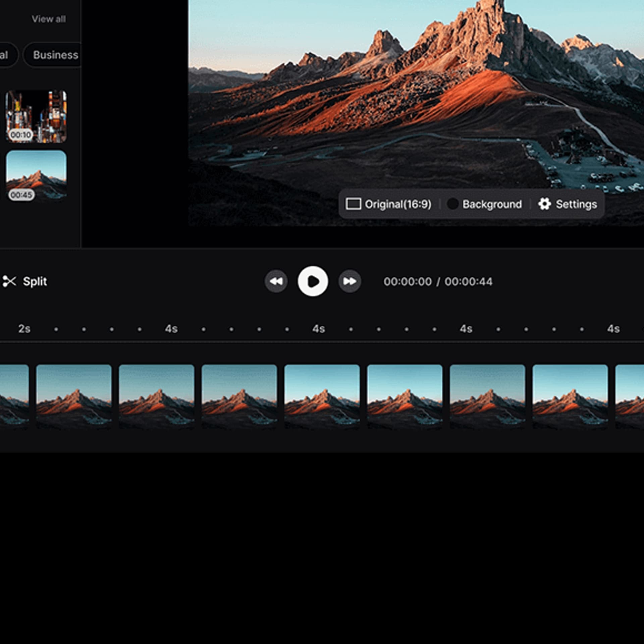644x644 pixels.
Task: Click the 2s marker on the timeline ruler
Action: (24, 329)
